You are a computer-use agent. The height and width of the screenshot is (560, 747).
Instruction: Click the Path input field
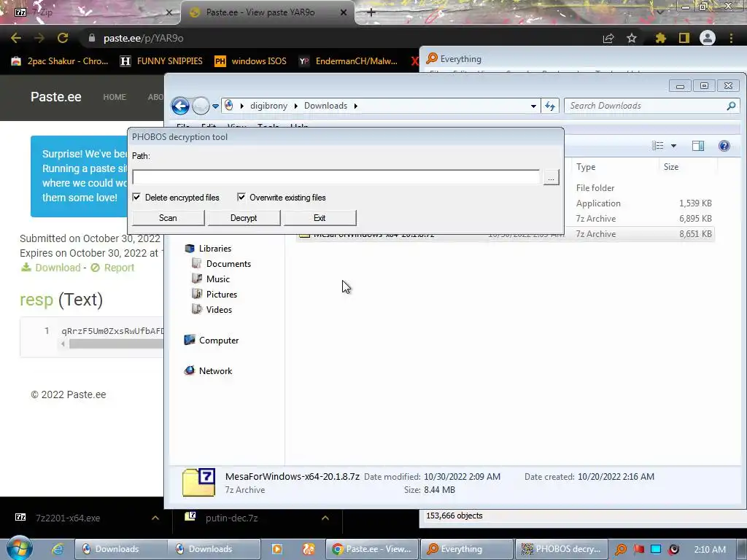pyautogui.click(x=336, y=176)
